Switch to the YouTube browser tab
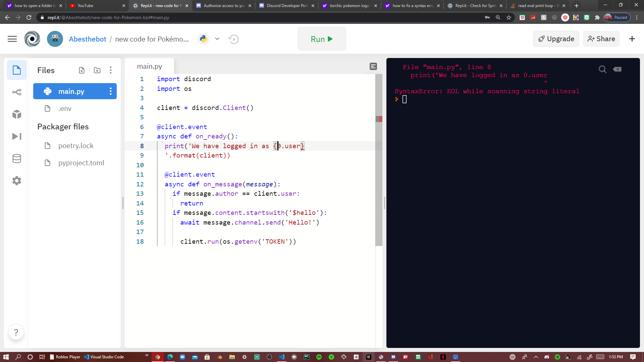This screenshot has width=644, height=362. point(97,5)
